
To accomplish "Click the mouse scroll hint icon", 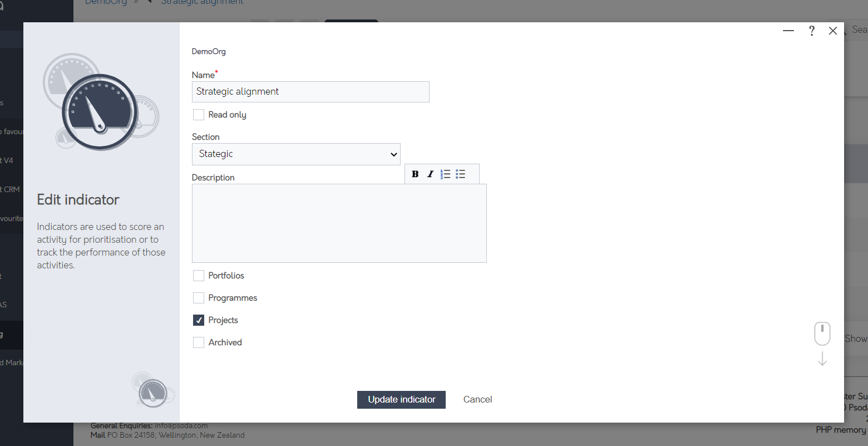I will [x=822, y=333].
